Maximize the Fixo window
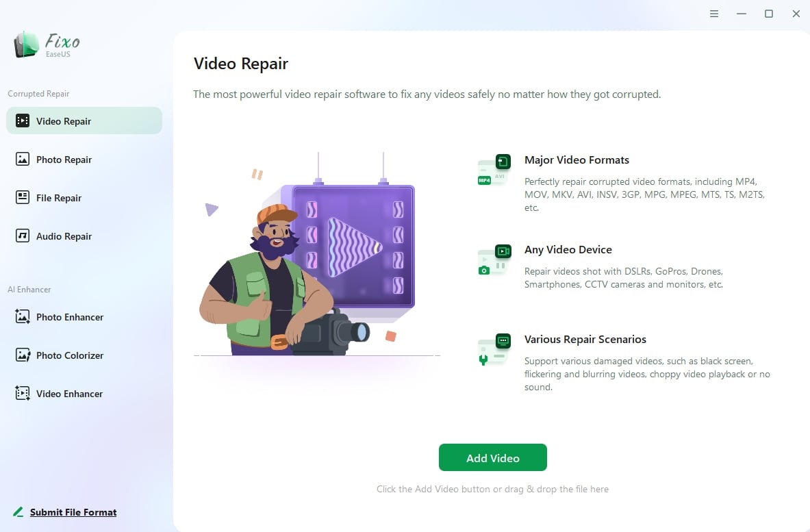 point(769,14)
